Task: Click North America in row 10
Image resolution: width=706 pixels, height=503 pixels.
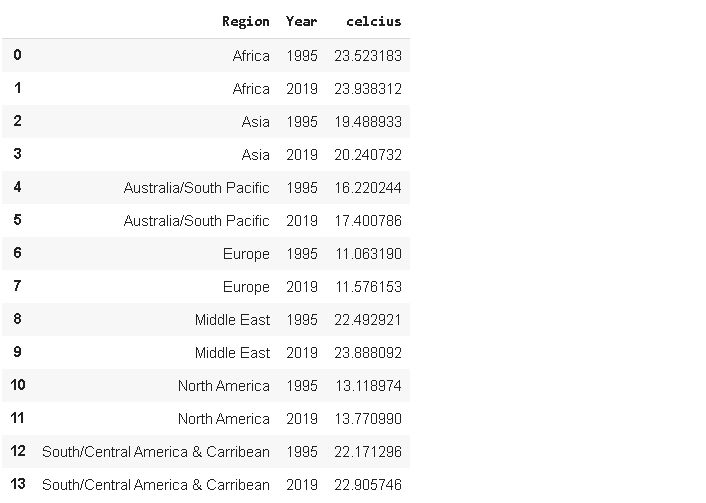Action: 224,386
